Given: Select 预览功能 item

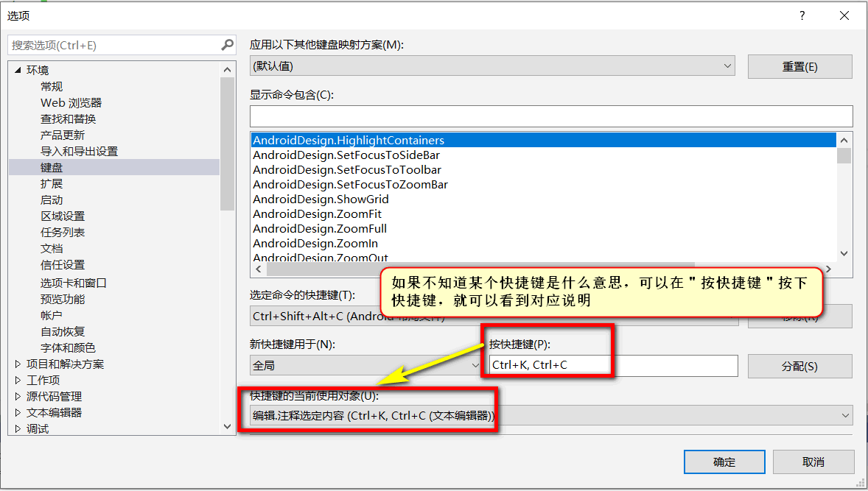Looking at the screenshot, I should [63, 299].
